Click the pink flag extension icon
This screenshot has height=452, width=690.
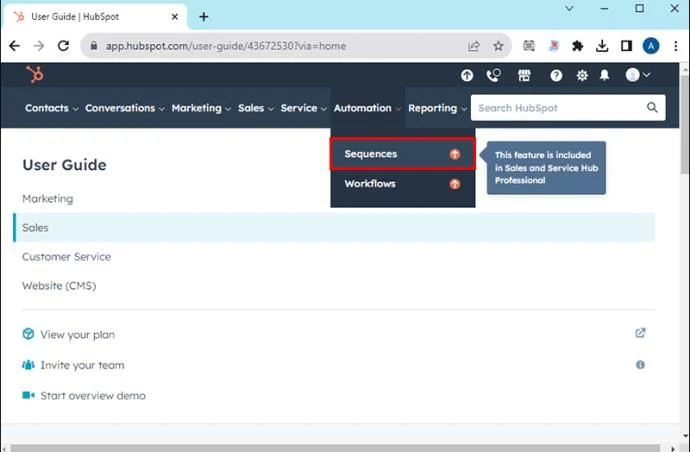tap(554, 46)
